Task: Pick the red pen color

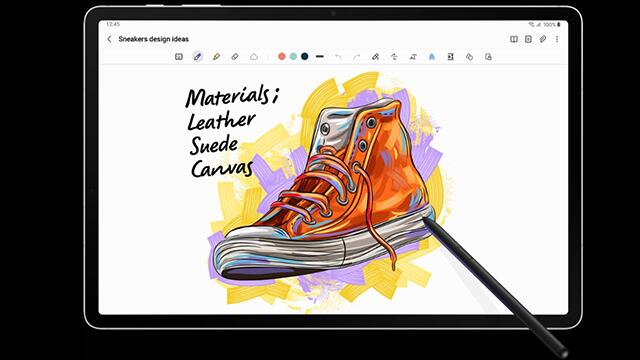Action: (282, 56)
